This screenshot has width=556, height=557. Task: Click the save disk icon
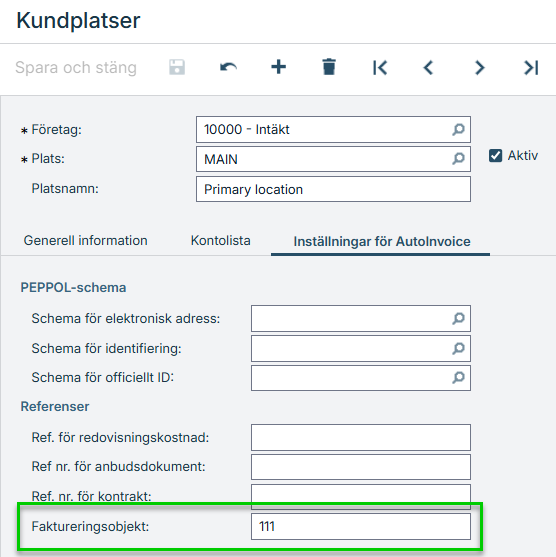pyautogui.click(x=177, y=67)
